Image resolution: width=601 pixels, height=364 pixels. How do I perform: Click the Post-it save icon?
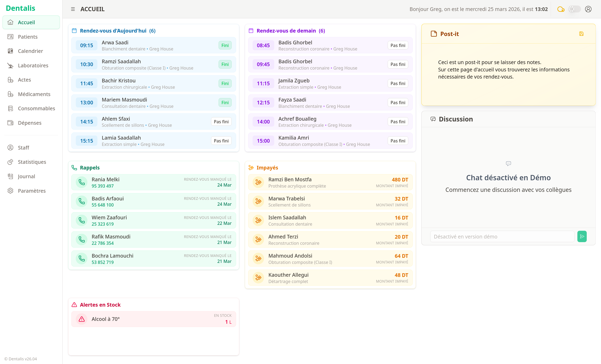click(x=581, y=34)
